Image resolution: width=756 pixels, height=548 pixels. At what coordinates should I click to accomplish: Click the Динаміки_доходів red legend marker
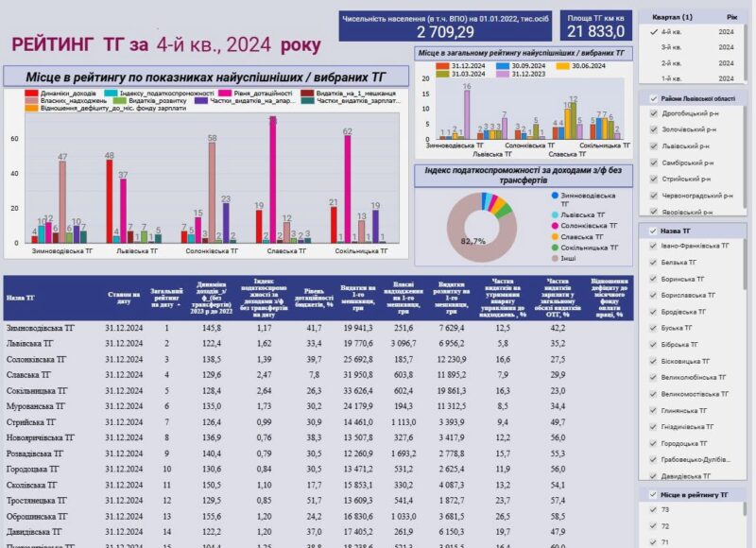[x=31, y=94]
